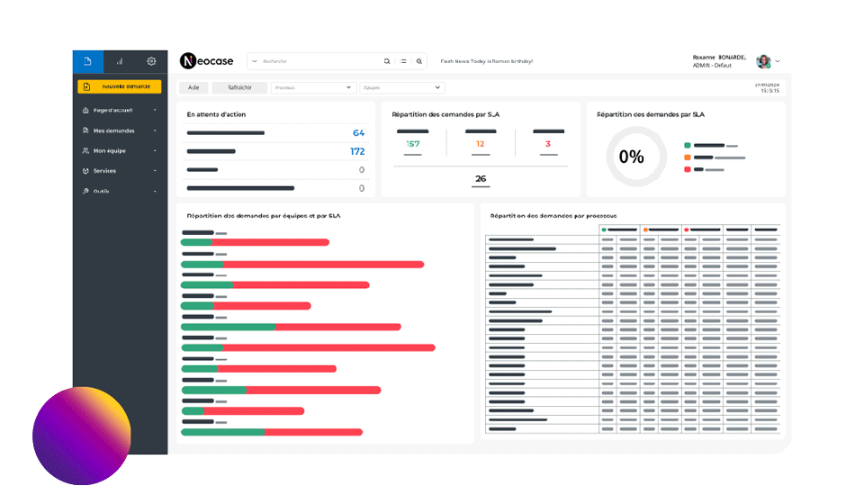Click the Services icon in sidebar
Screen dimensions: 864x504
click(85, 171)
